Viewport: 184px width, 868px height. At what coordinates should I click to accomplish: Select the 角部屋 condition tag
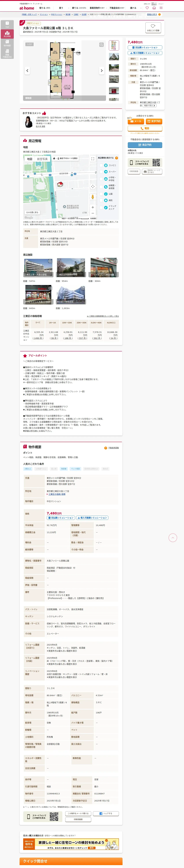click(64, 469)
